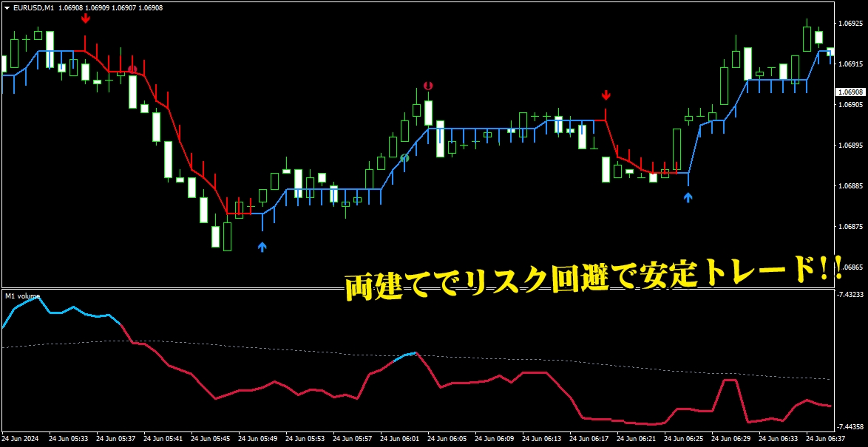The image size is (868, 447).
Task: Click the 24 Jun 2024 date label
Action: click(21, 438)
